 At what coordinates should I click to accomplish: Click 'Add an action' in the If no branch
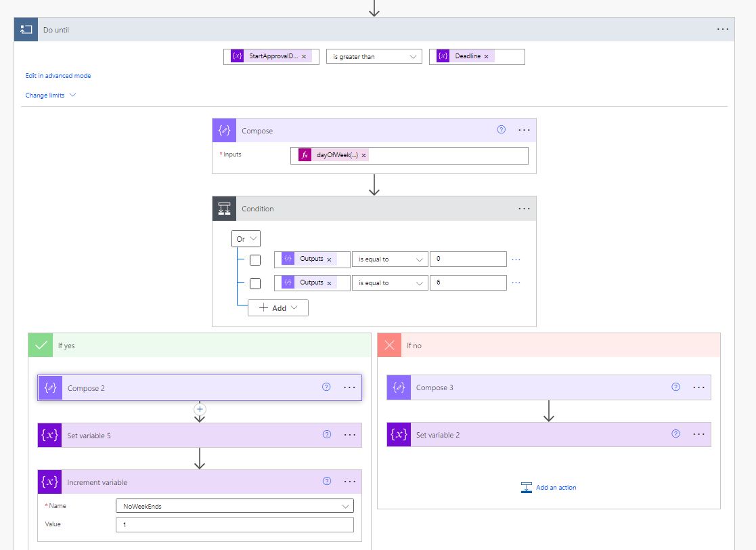(548, 487)
